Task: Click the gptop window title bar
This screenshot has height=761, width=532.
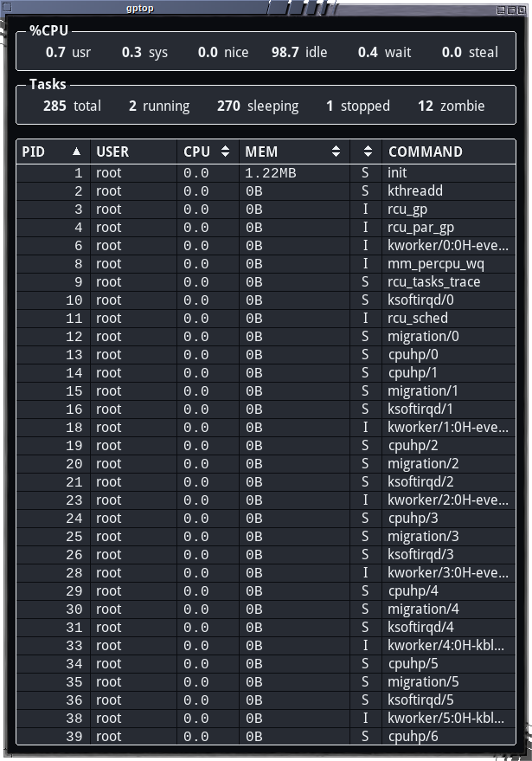Action: click(x=140, y=8)
